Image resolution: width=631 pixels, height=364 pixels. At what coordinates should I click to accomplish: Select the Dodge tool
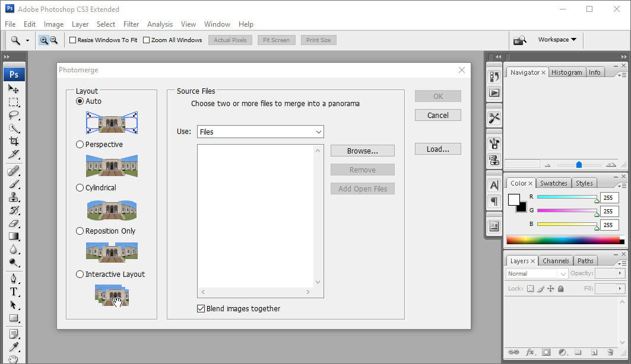(14, 263)
